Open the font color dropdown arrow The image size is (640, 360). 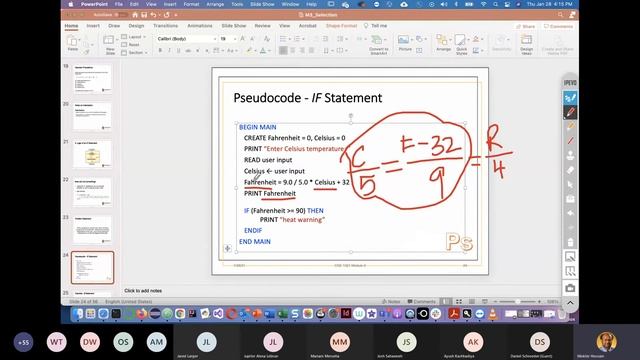pyautogui.click(x=269, y=51)
